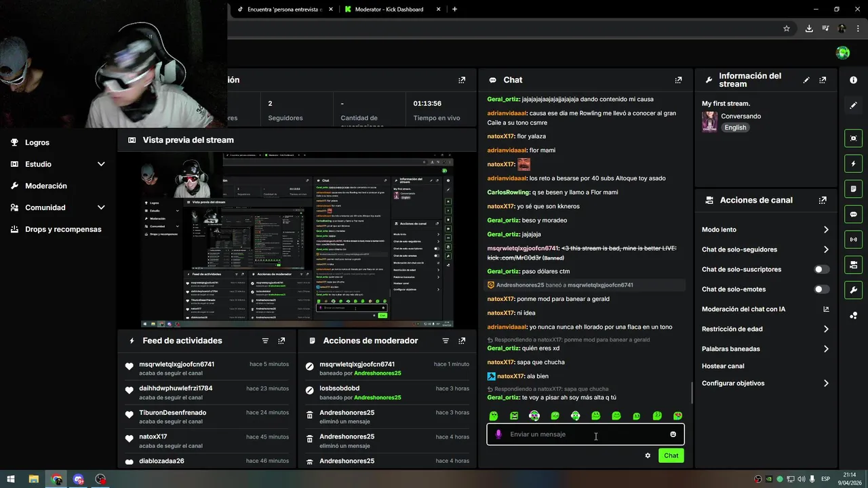The width and height of the screenshot is (868, 488).
Task: Click the English language tag
Action: [x=735, y=127]
